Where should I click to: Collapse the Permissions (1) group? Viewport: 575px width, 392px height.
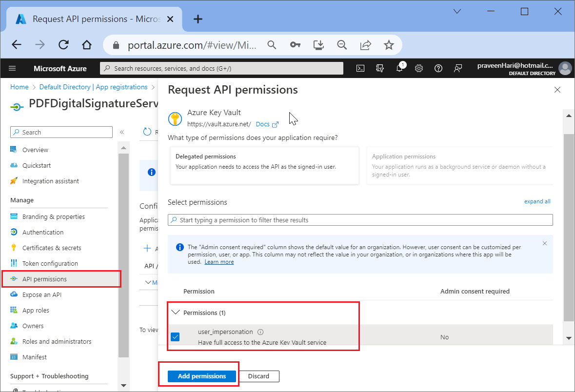[x=176, y=313]
